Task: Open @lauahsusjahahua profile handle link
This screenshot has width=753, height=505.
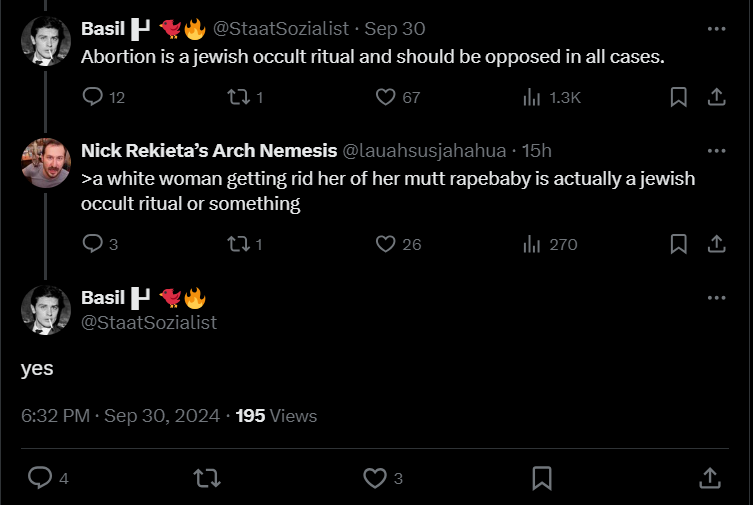Action: pos(424,151)
